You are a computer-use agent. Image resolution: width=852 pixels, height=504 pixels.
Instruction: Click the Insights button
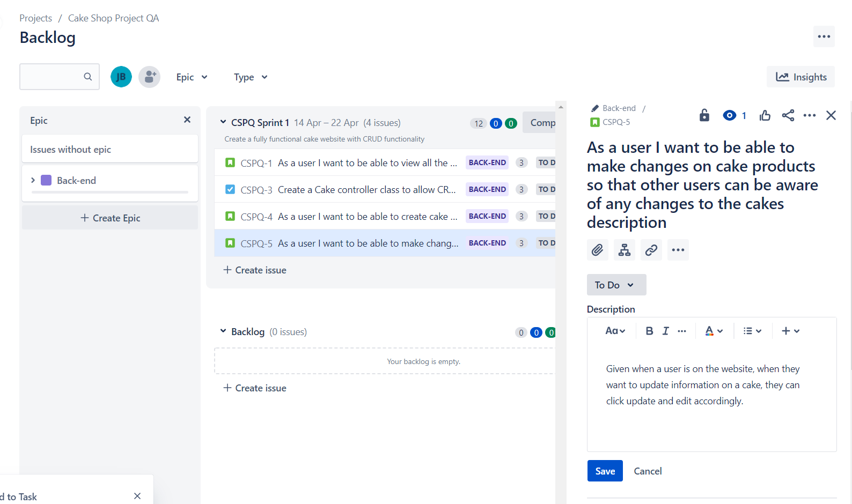pyautogui.click(x=800, y=77)
